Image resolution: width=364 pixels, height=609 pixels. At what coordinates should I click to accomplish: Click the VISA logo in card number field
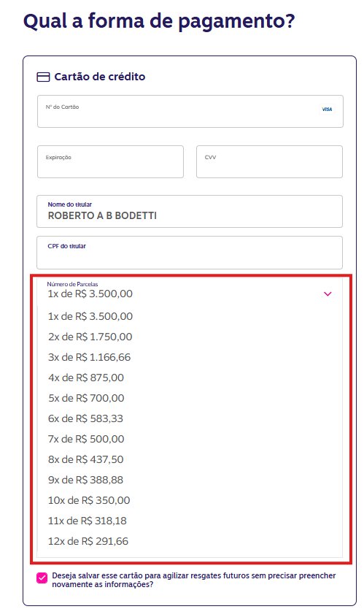point(327,110)
